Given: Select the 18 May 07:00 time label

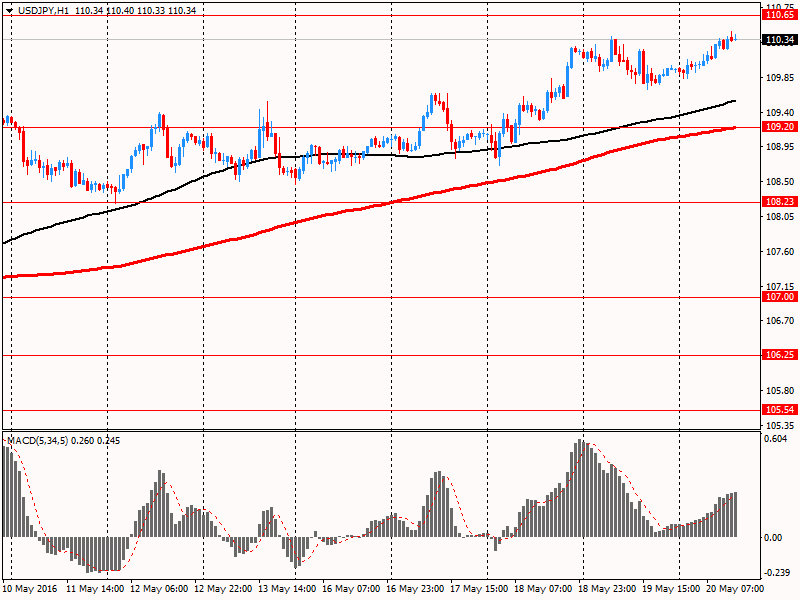Looking at the screenshot, I should (x=544, y=590).
